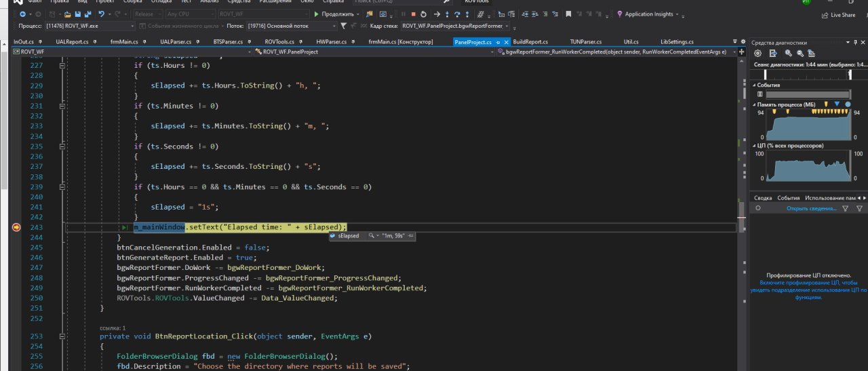Collapse the События section in diagnostics
868x371 pixels.
(755, 85)
